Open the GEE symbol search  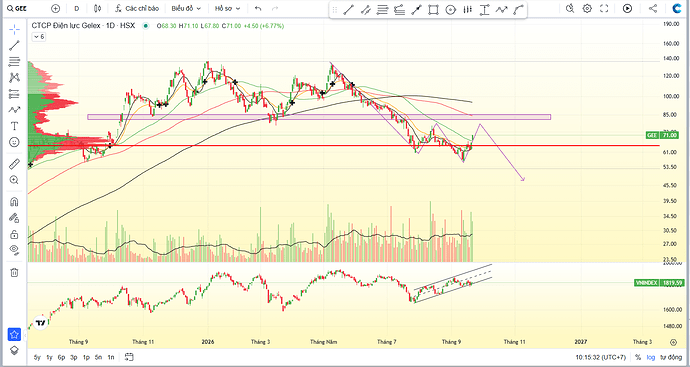(18, 8)
